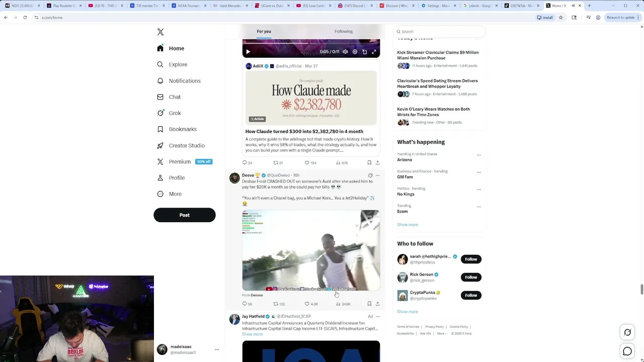Open Premium 50% off offer
Viewport: 644px width, 362px height.
184,161
